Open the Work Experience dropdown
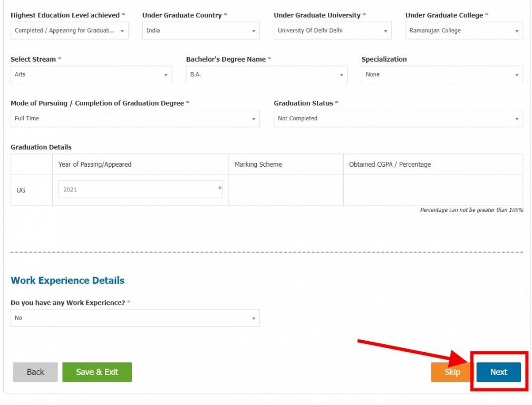This screenshot has width=532, height=405. click(134, 318)
